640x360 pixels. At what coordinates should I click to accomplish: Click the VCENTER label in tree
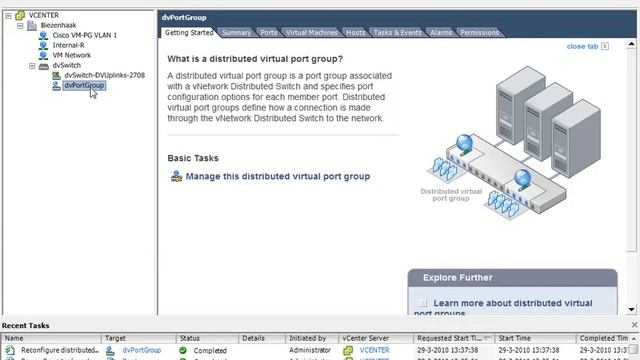(x=44, y=15)
